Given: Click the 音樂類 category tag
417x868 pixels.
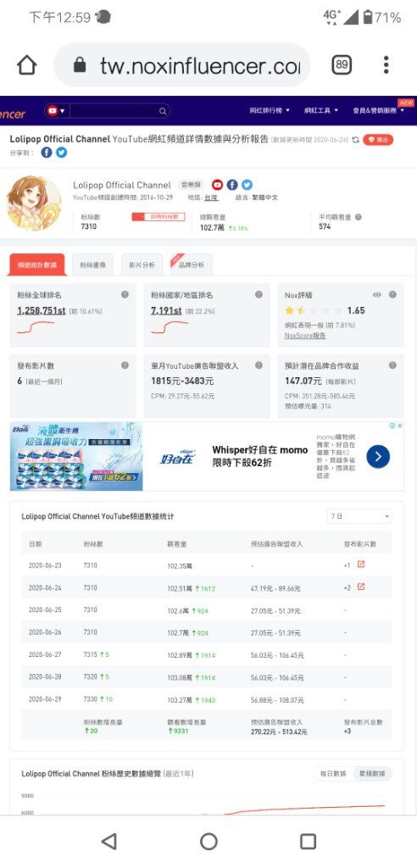Looking at the screenshot, I should click(x=192, y=185).
